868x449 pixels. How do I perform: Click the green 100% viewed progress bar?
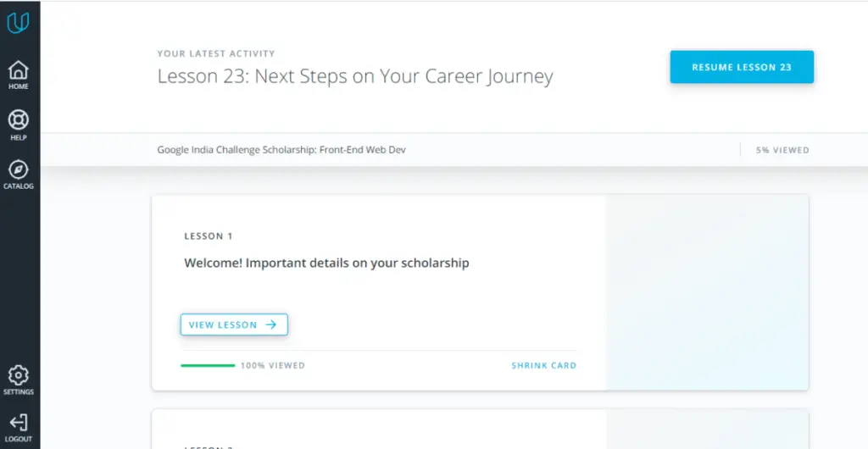(x=208, y=365)
